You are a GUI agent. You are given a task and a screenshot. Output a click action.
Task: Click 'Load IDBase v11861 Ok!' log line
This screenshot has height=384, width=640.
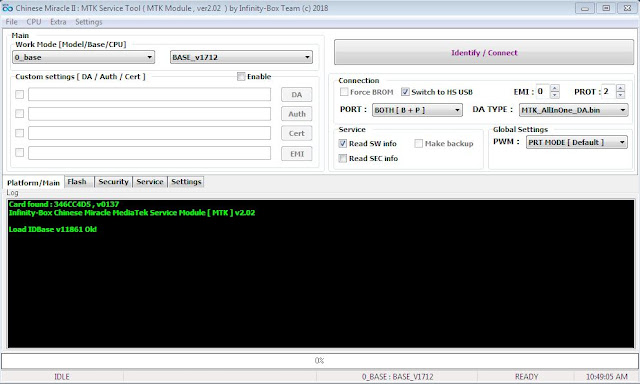tap(53, 229)
